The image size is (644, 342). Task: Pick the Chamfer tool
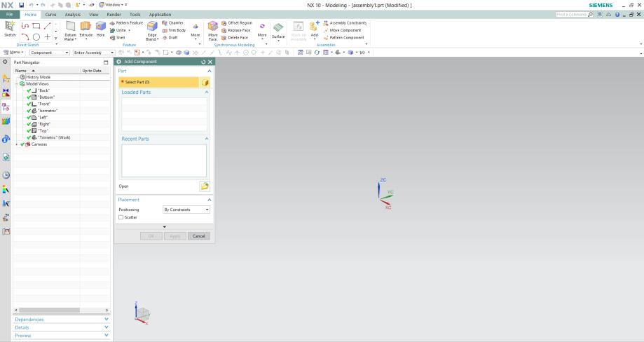[172, 23]
